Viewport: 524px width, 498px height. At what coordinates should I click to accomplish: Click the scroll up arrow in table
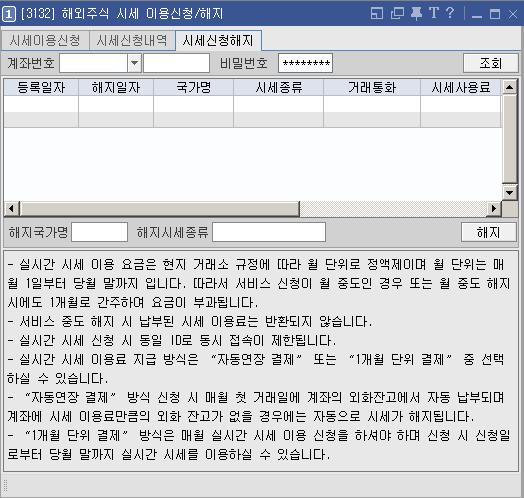tap(509, 88)
